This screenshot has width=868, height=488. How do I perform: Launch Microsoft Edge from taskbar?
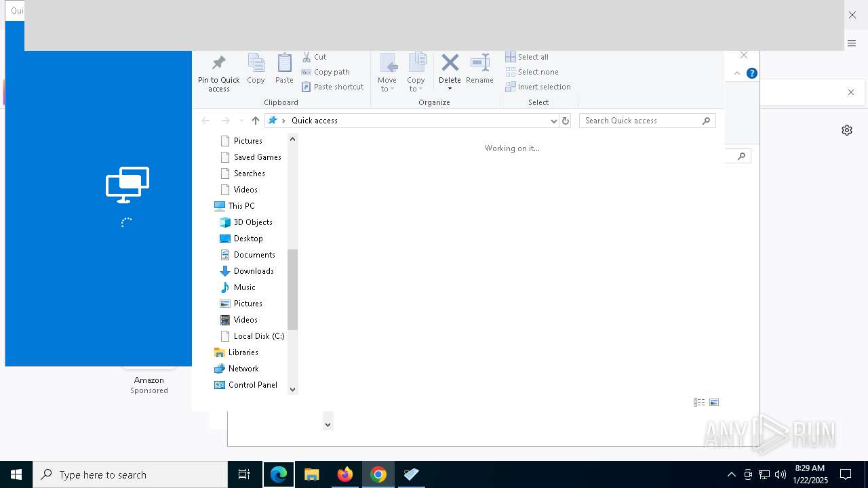point(279,474)
